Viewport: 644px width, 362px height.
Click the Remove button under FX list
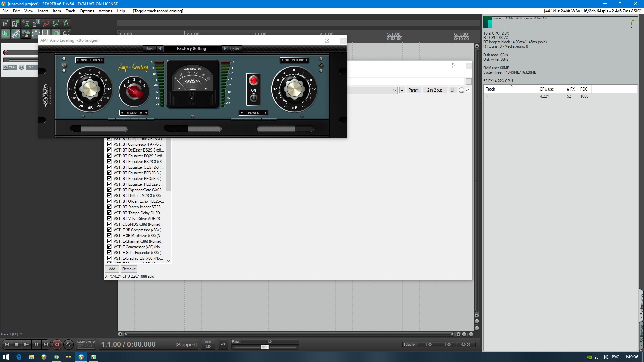pyautogui.click(x=129, y=269)
